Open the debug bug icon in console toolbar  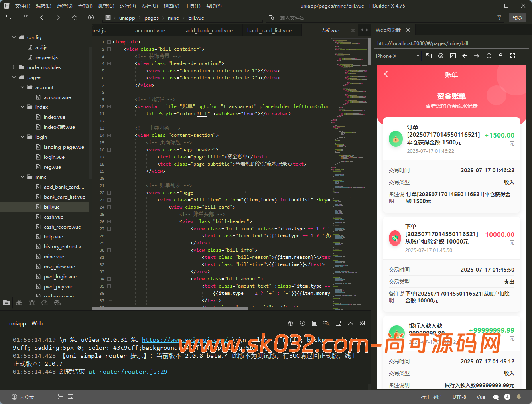(x=291, y=323)
